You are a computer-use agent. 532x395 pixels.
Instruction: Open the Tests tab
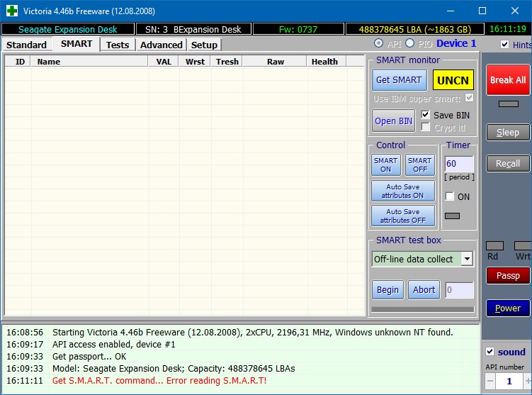pos(118,45)
